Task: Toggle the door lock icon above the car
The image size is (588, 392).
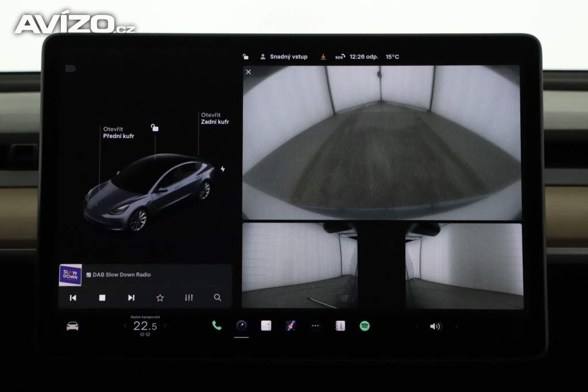Action: pos(154,128)
